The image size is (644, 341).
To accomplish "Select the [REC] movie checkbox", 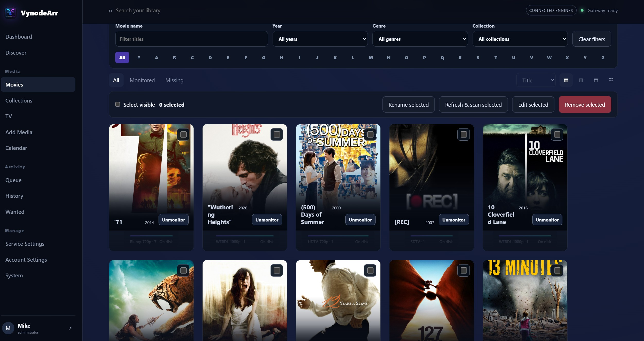I will [464, 134].
